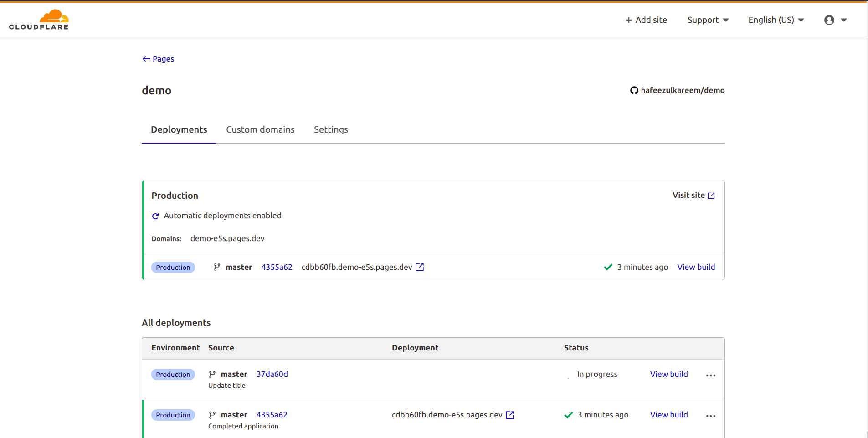Open the Support dropdown menu
The image size is (868, 438).
pos(708,20)
